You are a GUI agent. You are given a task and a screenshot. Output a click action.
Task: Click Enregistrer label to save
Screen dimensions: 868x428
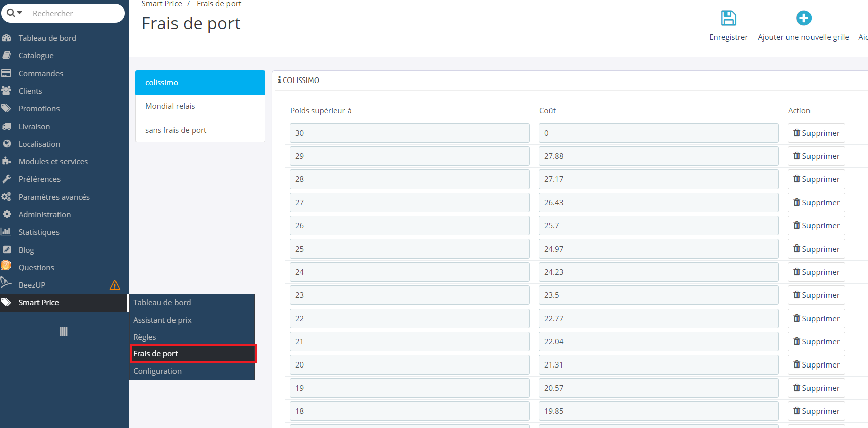pyautogui.click(x=728, y=37)
